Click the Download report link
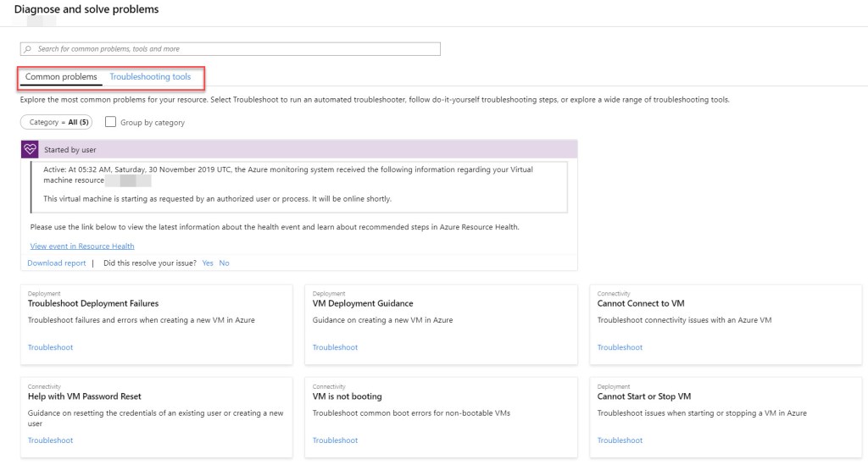The width and height of the screenshot is (868, 465). click(57, 263)
